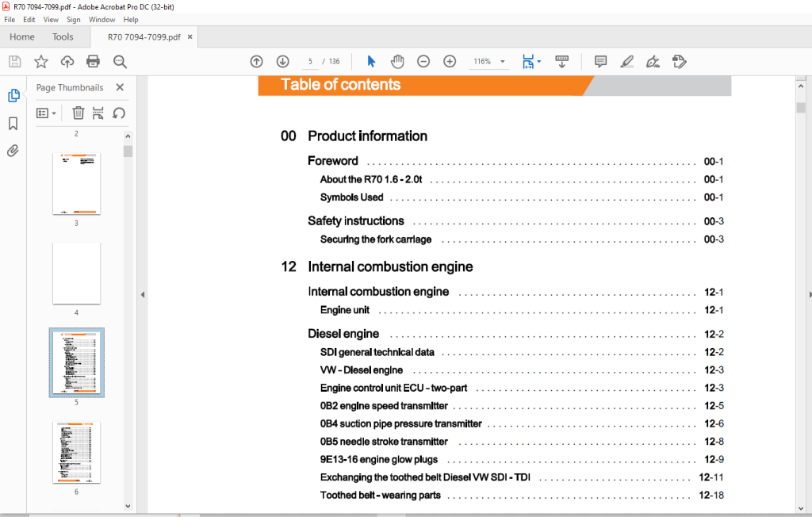The height and width of the screenshot is (517, 812).
Task: Add a comment sticky note
Action: coord(601,62)
